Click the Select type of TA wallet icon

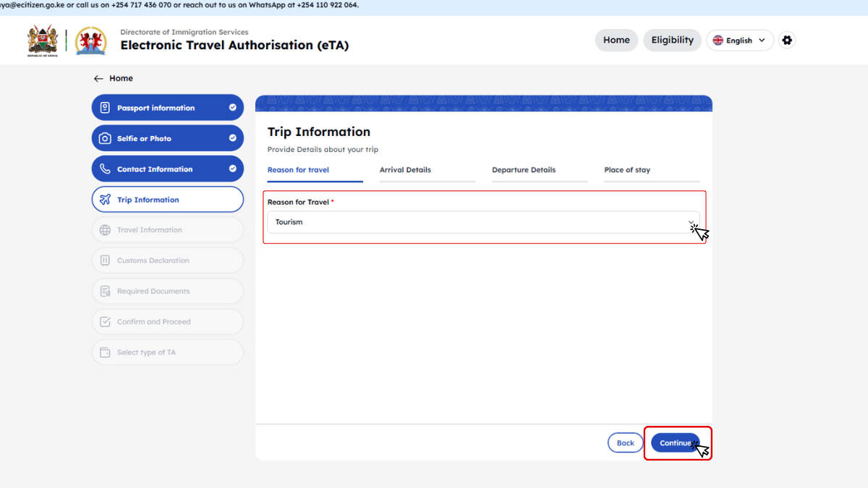point(105,352)
